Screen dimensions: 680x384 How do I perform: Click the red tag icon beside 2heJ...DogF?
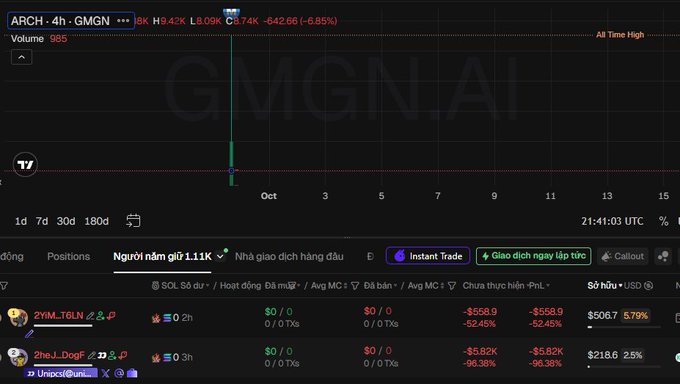[x=123, y=355]
